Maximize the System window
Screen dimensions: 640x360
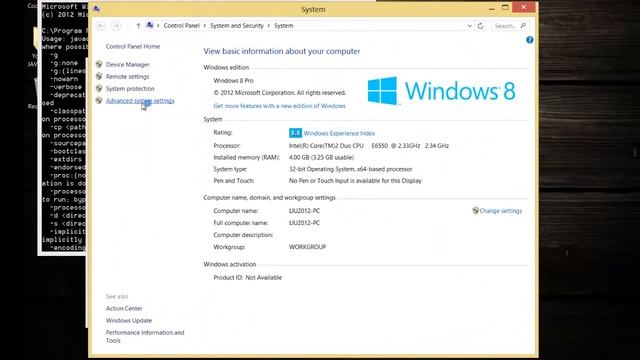point(505,8)
